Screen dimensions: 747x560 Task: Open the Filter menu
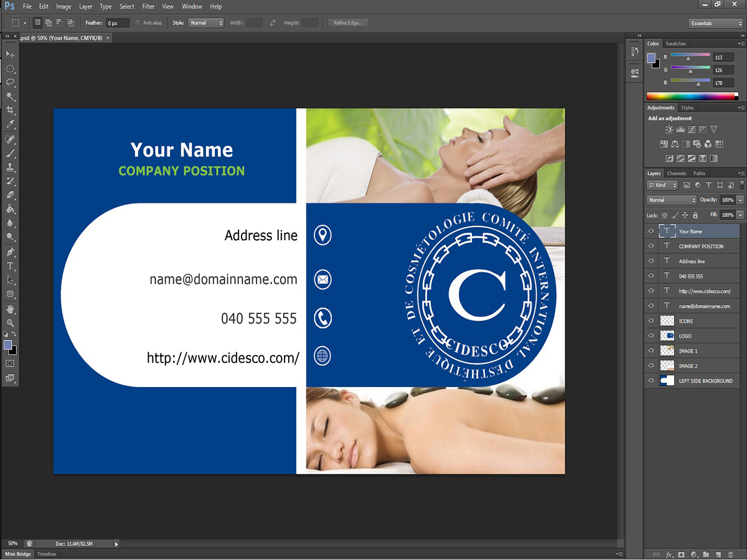pyautogui.click(x=148, y=6)
